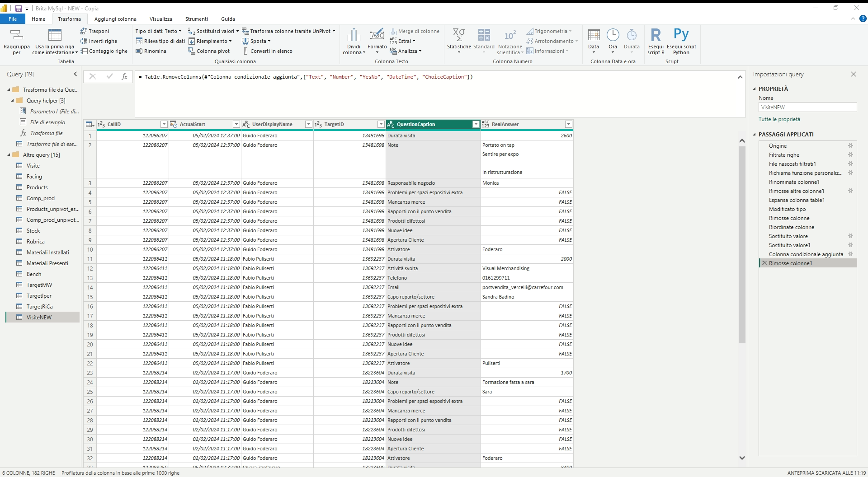Switch to Home ribbon tab

point(38,19)
